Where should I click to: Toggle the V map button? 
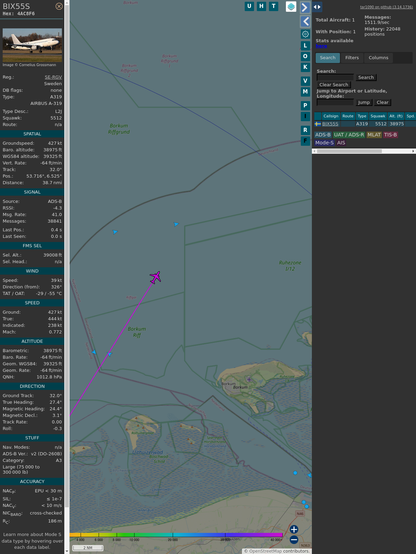point(305,81)
